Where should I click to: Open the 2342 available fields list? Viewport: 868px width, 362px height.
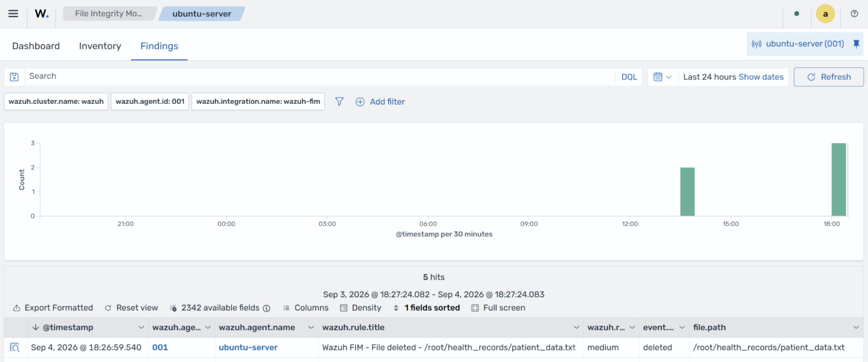(x=215, y=308)
